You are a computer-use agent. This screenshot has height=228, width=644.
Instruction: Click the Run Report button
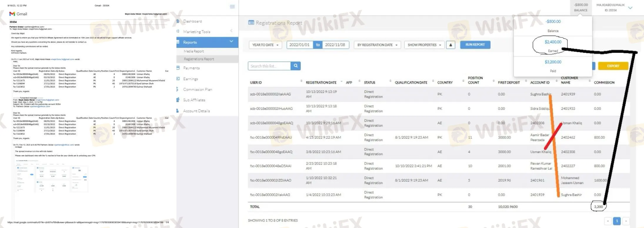click(x=475, y=45)
